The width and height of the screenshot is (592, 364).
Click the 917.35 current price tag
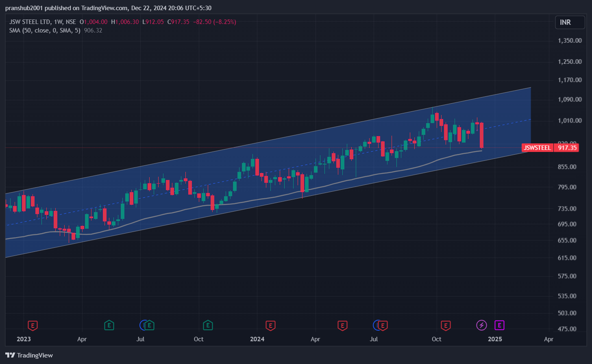click(x=567, y=147)
